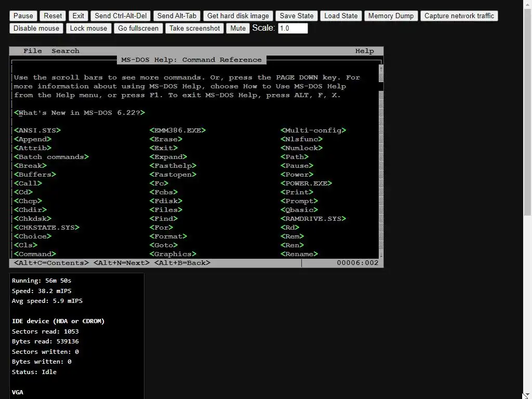Open the Multi-config help topic
This screenshot has width=532, height=399.
point(313,130)
